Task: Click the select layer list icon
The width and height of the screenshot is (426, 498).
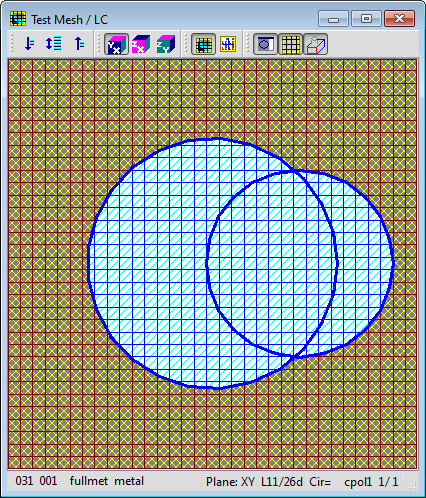Action: pos(53,44)
